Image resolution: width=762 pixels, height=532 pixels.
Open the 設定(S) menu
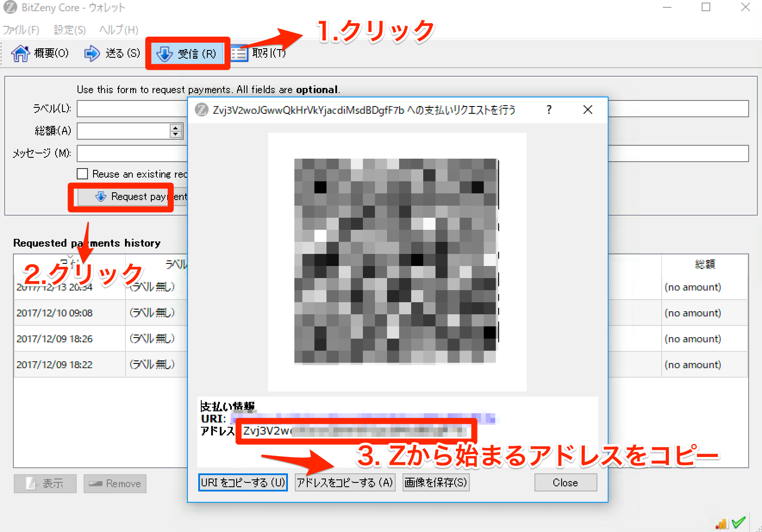click(x=69, y=30)
